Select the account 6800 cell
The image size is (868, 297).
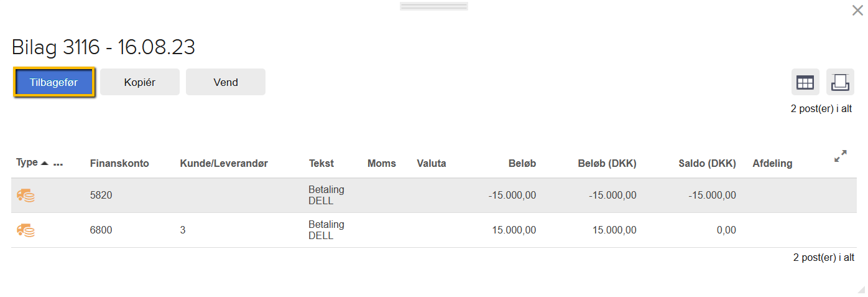coord(101,230)
